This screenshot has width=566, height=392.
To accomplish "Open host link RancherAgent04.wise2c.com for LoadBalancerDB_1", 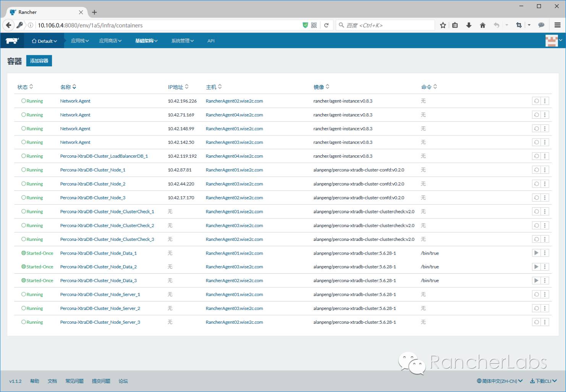I will point(234,156).
